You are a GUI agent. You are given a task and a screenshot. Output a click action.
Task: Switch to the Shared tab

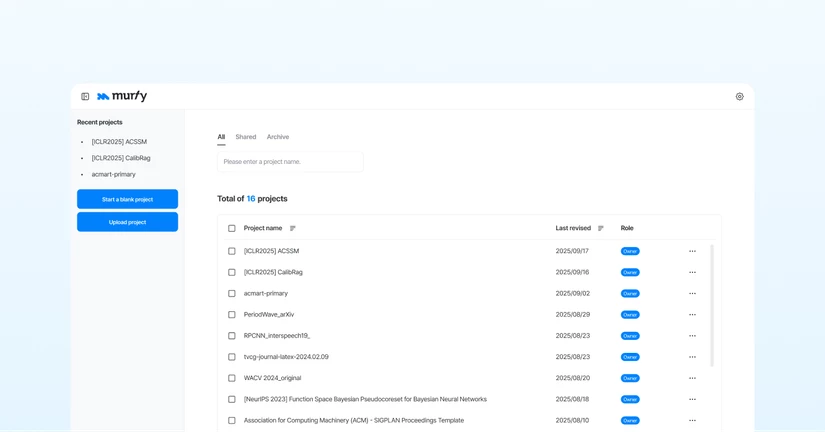tap(246, 137)
